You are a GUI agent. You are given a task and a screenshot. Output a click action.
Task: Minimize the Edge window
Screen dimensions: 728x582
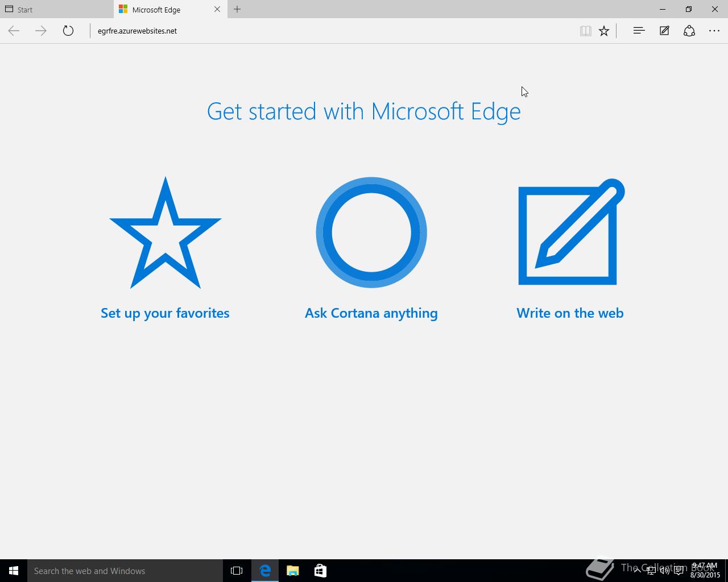pos(663,9)
